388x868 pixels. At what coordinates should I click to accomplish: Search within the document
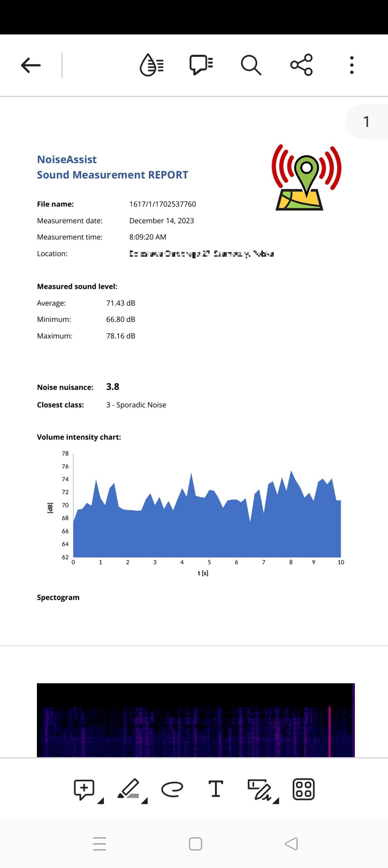point(251,65)
